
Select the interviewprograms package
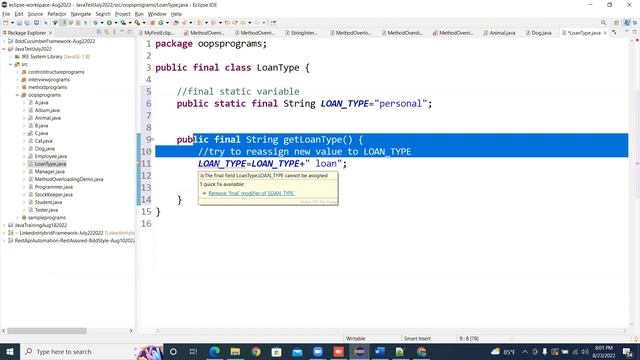(49, 80)
